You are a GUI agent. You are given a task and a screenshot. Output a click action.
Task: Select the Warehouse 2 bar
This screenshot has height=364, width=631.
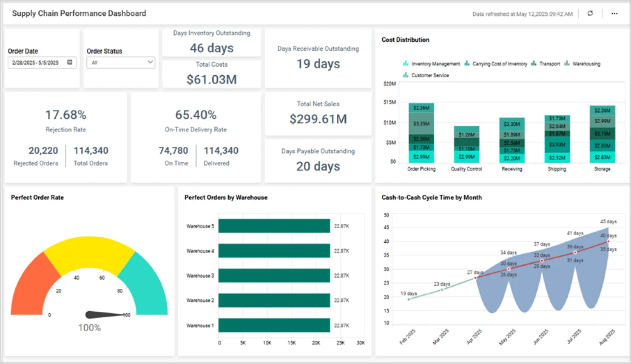click(274, 300)
